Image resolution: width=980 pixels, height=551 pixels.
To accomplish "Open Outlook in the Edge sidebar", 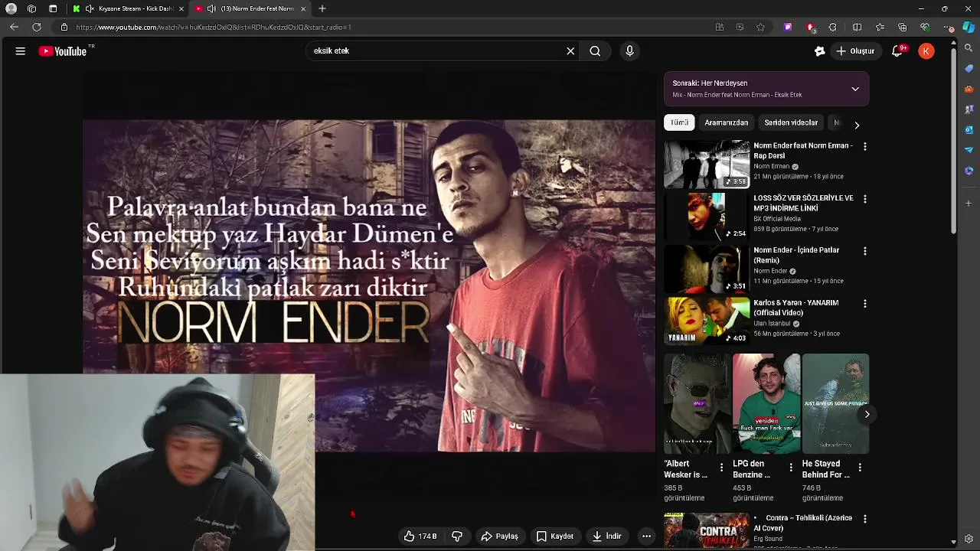I will click(x=969, y=129).
